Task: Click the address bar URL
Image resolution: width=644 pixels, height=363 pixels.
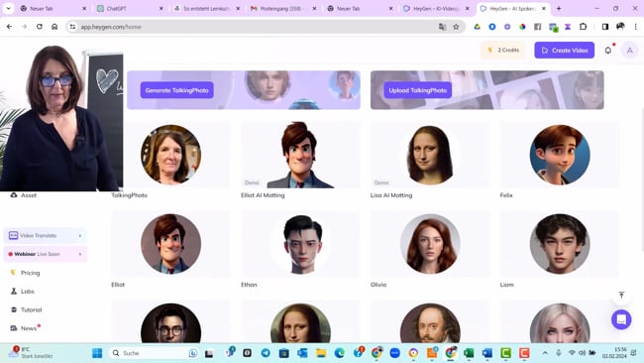Action: point(111,27)
